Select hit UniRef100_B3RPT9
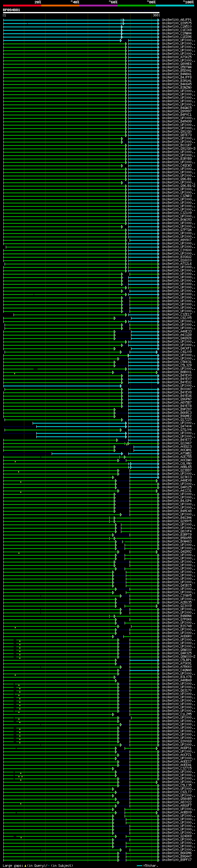This screenshot has height=868, width=197. point(177,535)
